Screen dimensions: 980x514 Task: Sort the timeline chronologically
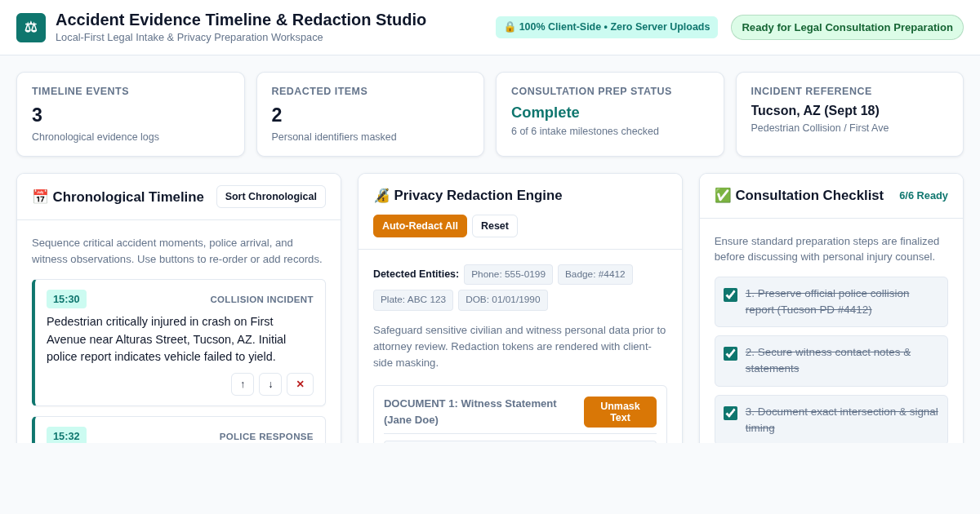(271, 197)
